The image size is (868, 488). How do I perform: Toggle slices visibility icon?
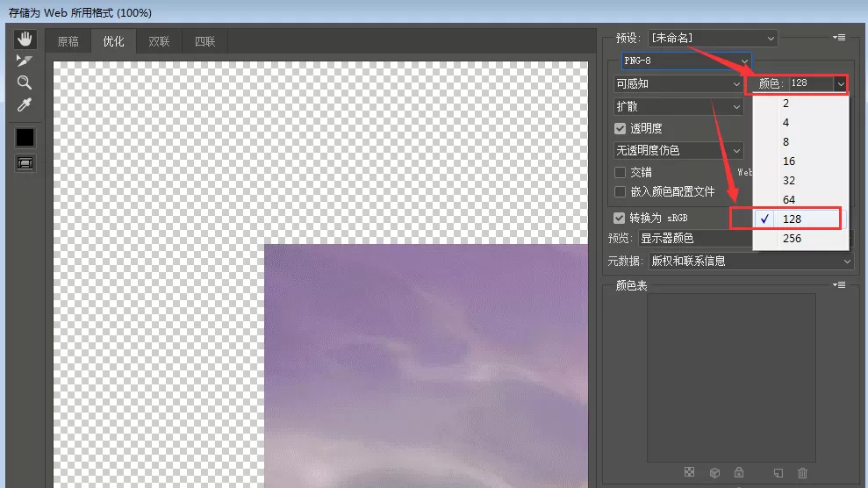coord(25,163)
